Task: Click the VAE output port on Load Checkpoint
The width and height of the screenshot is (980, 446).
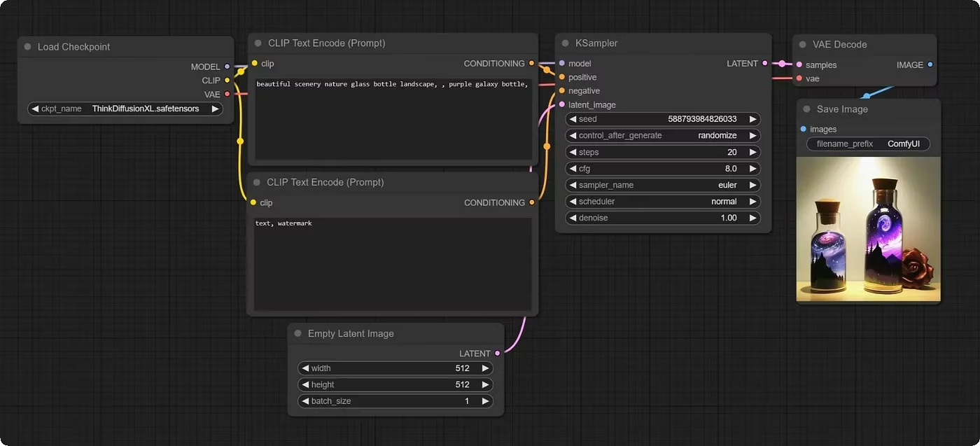Action: click(x=225, y=95)
